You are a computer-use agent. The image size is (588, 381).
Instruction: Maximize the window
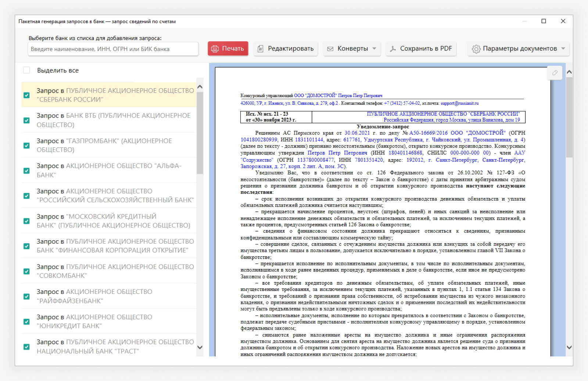pyautogui.click(x=544, y=21)
